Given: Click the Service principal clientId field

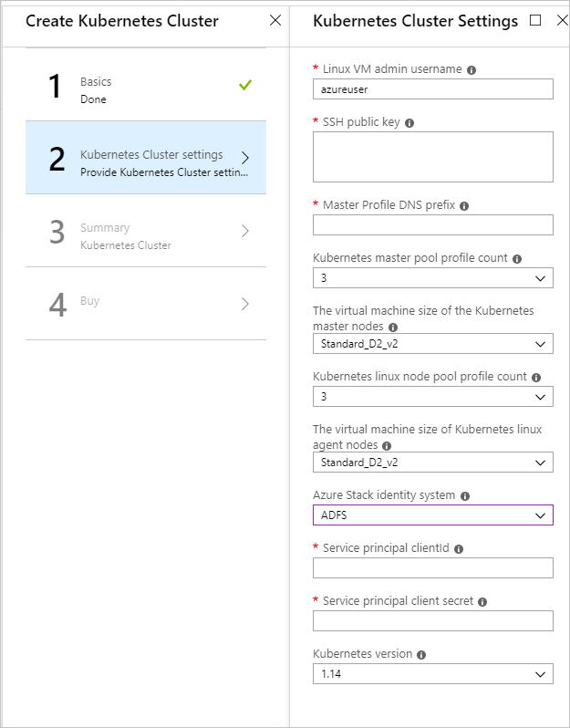Looking at the screenshot, I should (x=432, y=568).
